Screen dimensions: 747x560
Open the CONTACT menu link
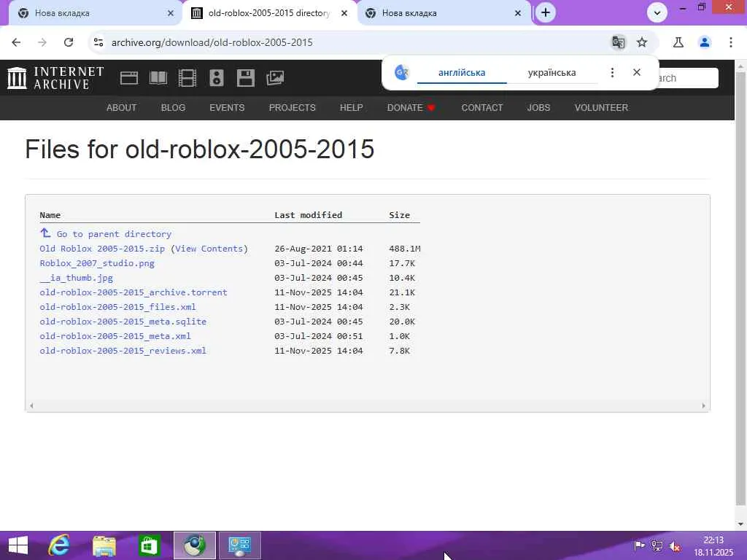click(481, 108)
